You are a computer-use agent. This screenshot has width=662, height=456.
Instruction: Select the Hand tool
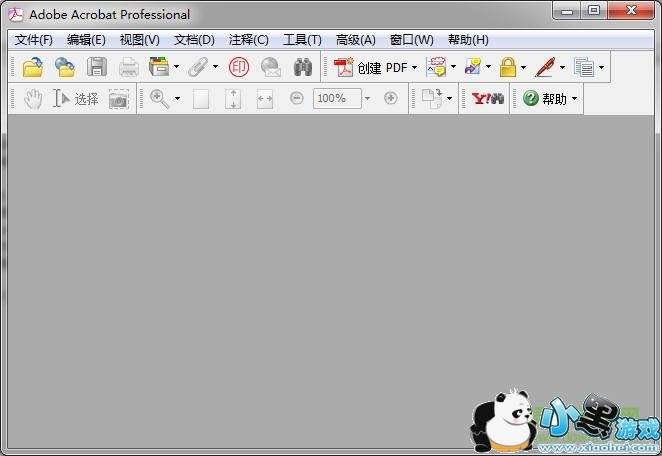33,99
